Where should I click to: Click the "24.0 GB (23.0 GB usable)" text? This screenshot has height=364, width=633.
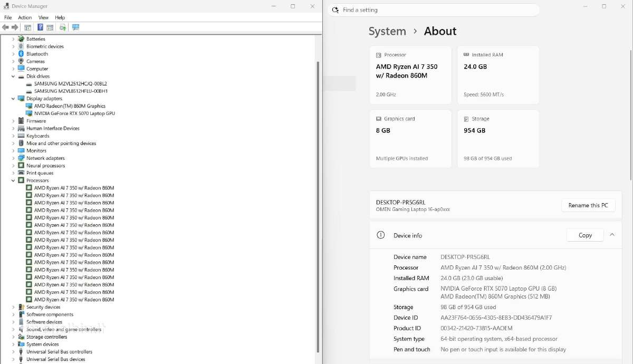coord(472,278)
